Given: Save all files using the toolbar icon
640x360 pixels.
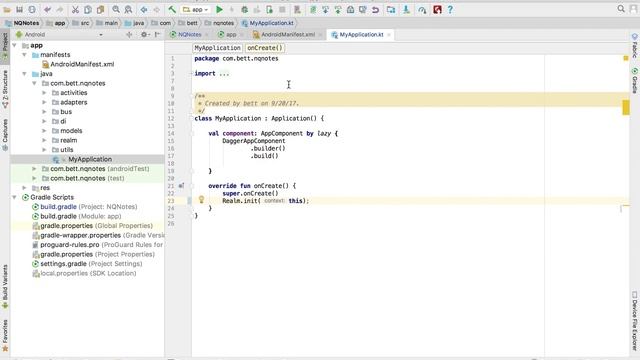Looking at the screenshot, I should (x=19, y=9).
